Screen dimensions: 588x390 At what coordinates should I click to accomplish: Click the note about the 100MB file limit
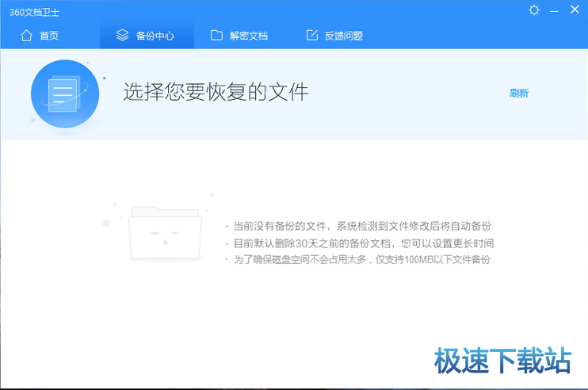coord(361,259)
